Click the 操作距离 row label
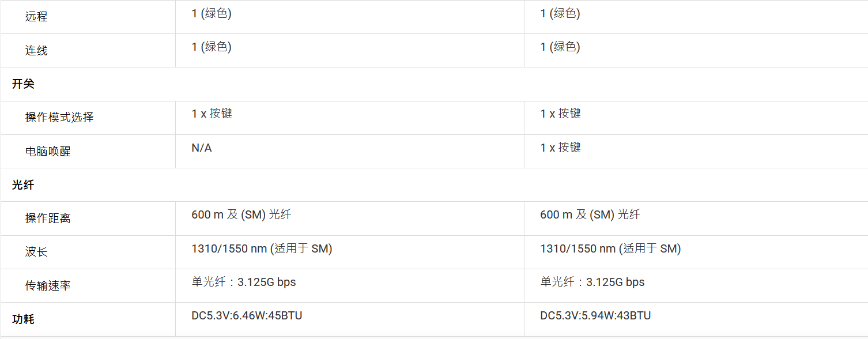The width and height of the screenshot is (868, 339). 48,219
